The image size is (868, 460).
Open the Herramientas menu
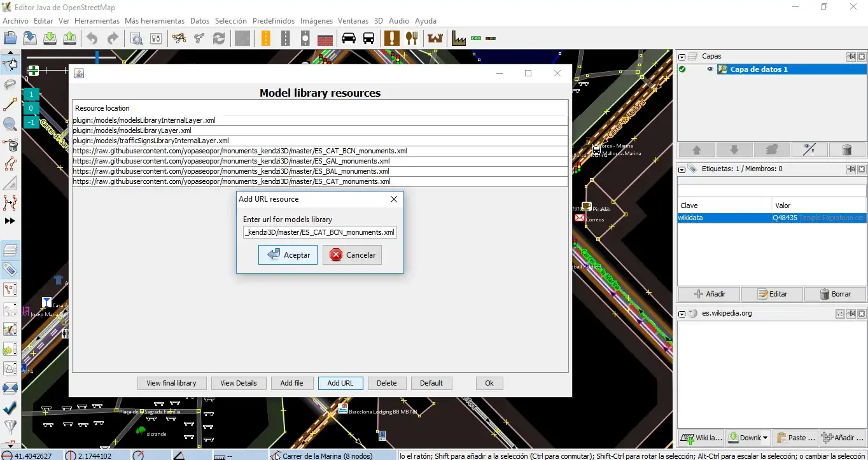(97, 21)
